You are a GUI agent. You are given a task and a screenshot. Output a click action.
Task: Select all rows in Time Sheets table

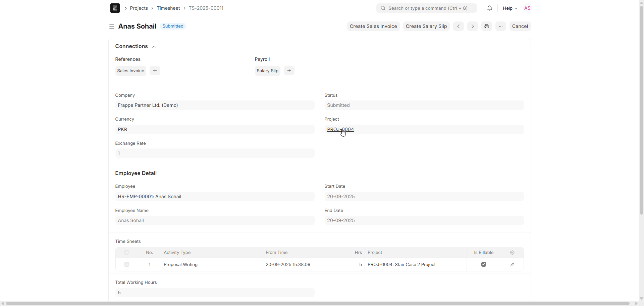point(127,253)
